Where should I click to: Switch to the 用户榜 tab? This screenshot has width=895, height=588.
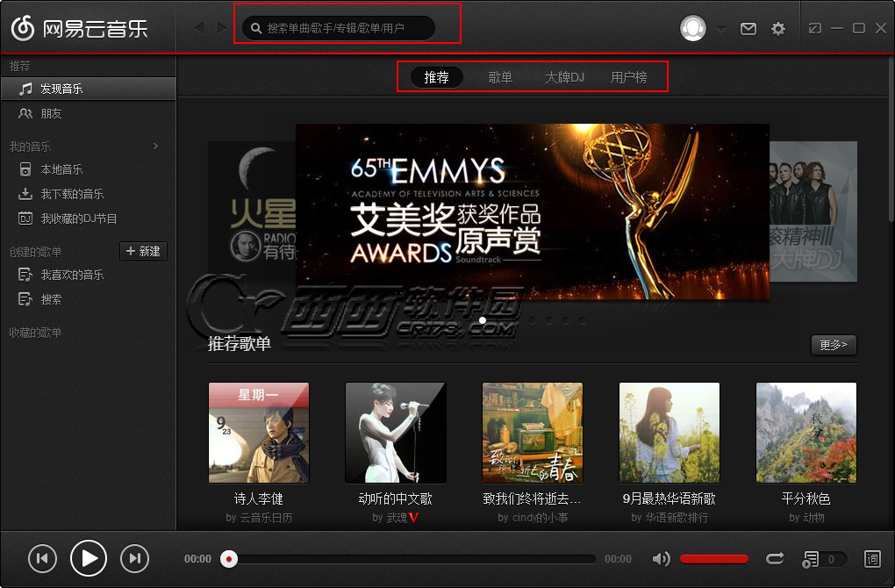coord(629,77)
